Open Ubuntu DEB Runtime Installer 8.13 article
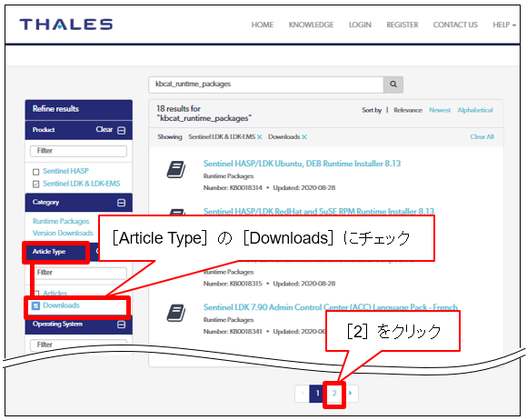This screenshot has height=420, width=527. click(303, 164)
